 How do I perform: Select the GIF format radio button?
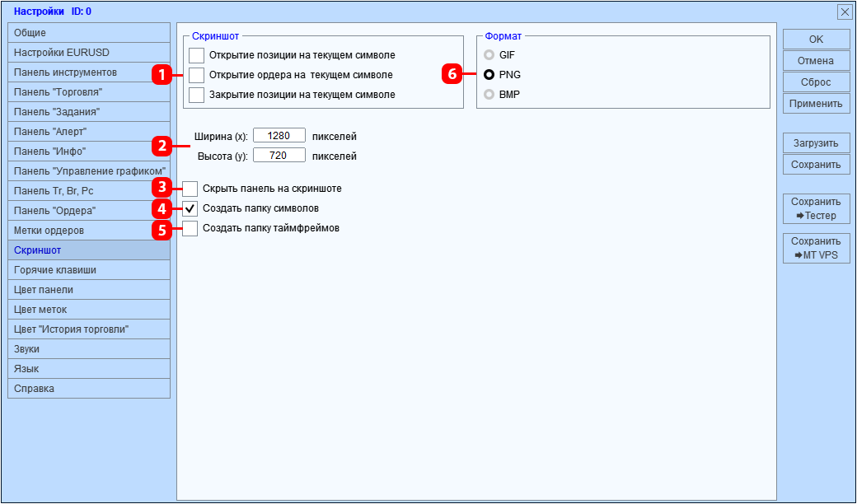pyautogui.click(x=489, y=55)
